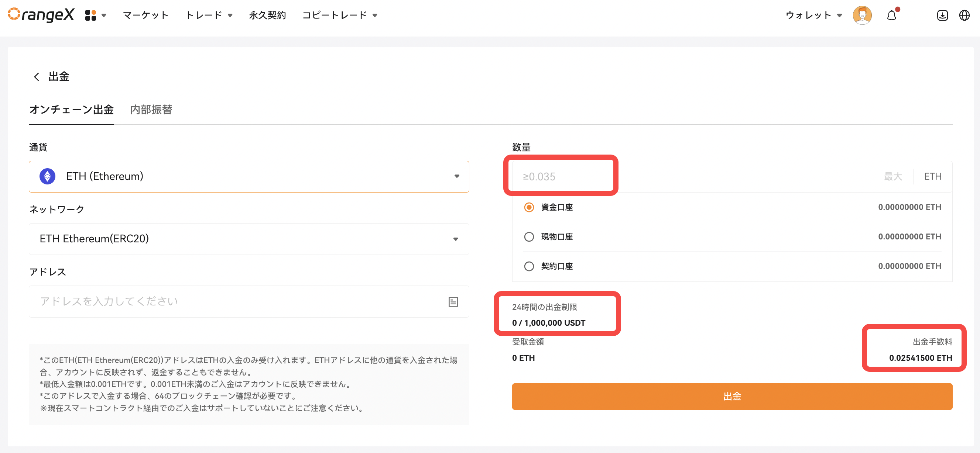
Task: Open the apps grid menu icon
Action: tap(90, 15)
